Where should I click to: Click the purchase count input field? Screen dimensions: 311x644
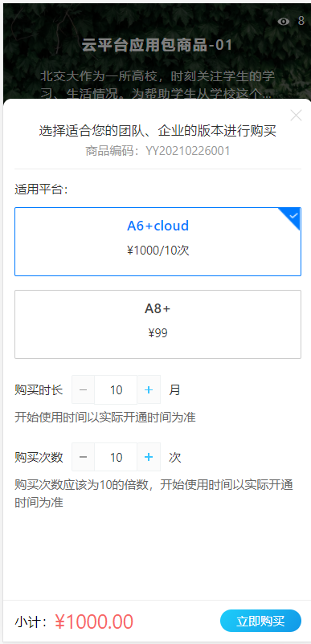pyautogui.click(x=116, y=457)
